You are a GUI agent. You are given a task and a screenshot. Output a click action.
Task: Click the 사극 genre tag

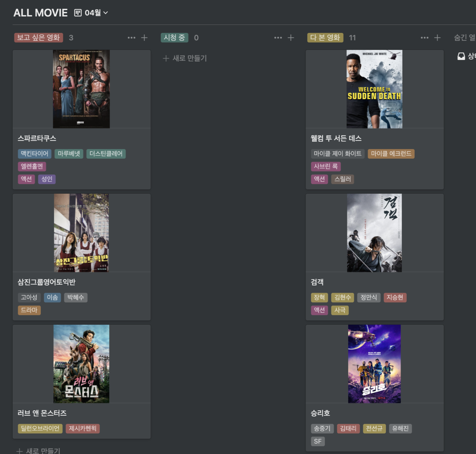(x=340, y=310)
